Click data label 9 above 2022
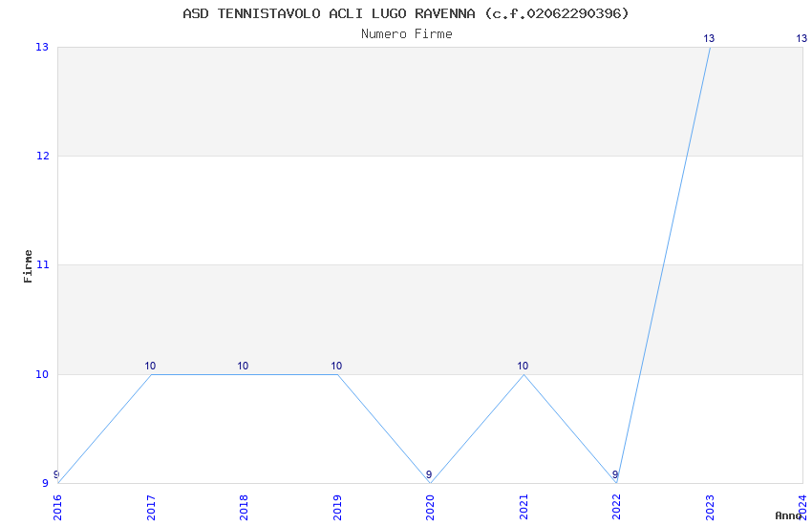 pos(615,474)
